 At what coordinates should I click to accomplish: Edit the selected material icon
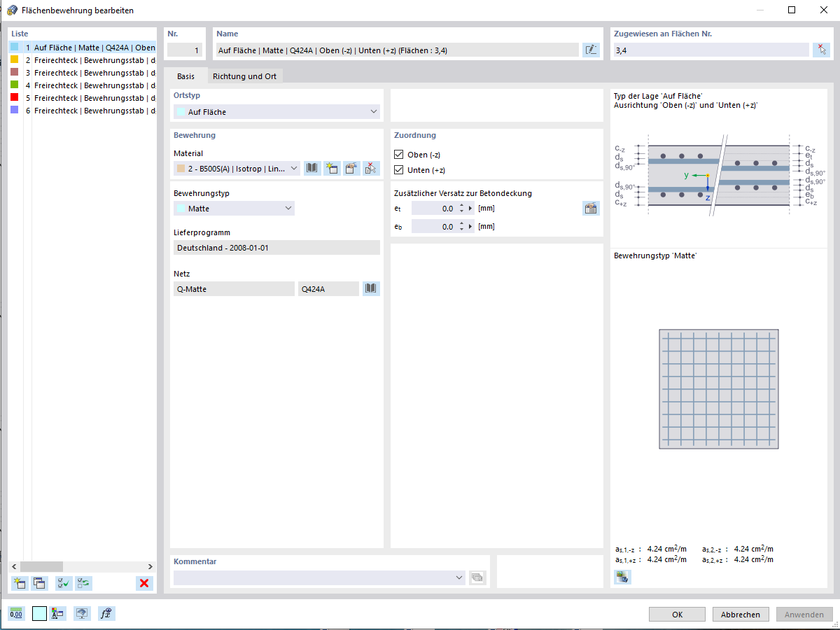351,168
